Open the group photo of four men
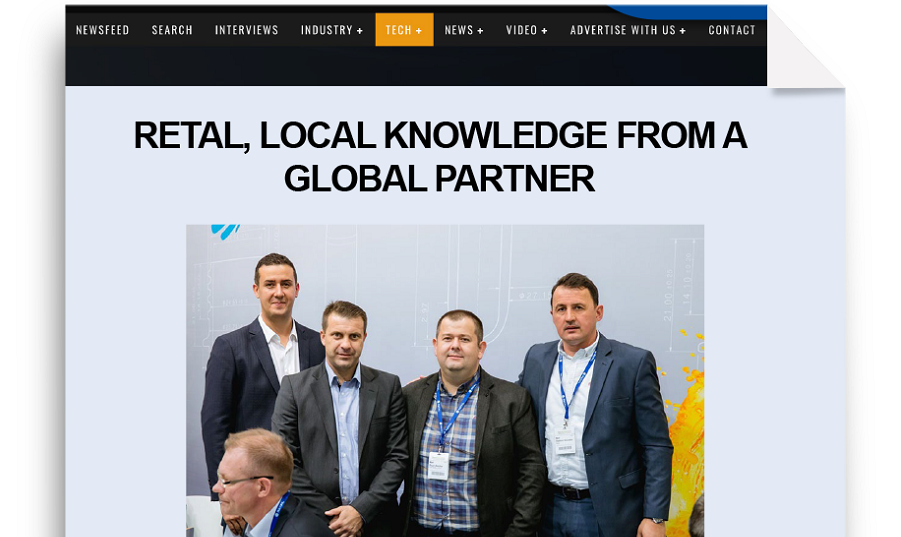Screen dimensions: 901x537 pos(445,380)
